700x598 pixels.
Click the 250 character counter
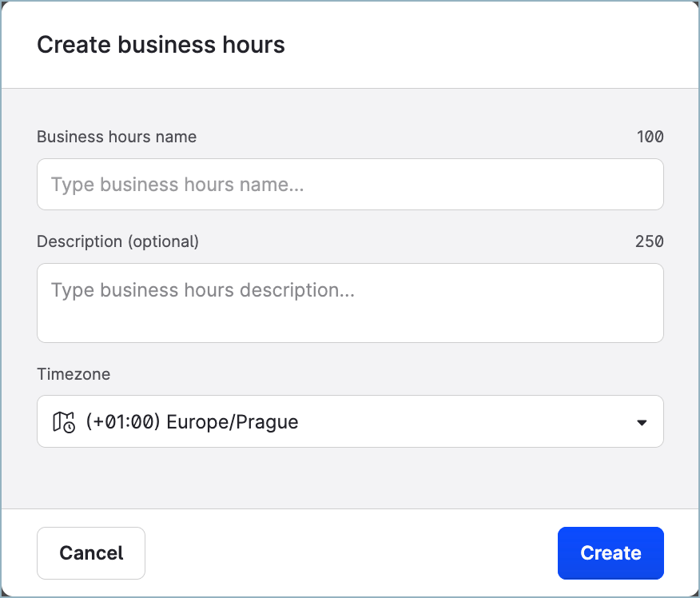point(649,241)
